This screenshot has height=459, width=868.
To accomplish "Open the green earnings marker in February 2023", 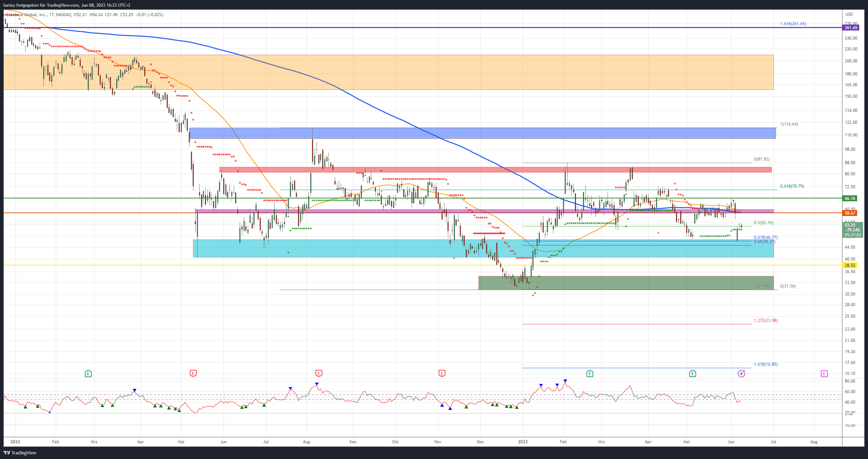I will tap(590, 373).
